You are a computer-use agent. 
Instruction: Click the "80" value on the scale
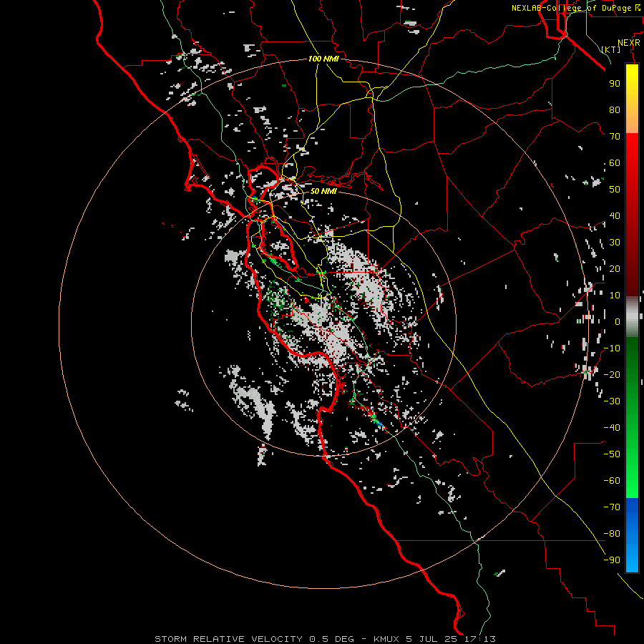615,109
